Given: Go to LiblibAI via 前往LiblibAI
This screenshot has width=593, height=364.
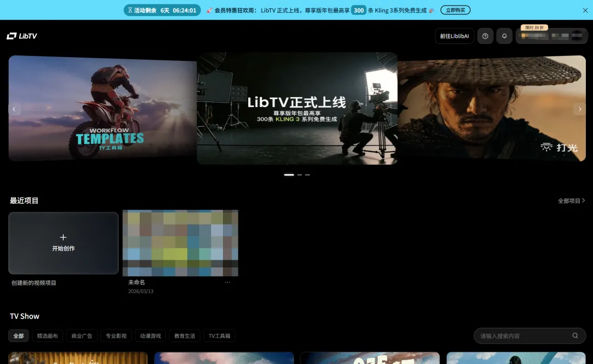Looking at the screenshot, I should point(454,36).
